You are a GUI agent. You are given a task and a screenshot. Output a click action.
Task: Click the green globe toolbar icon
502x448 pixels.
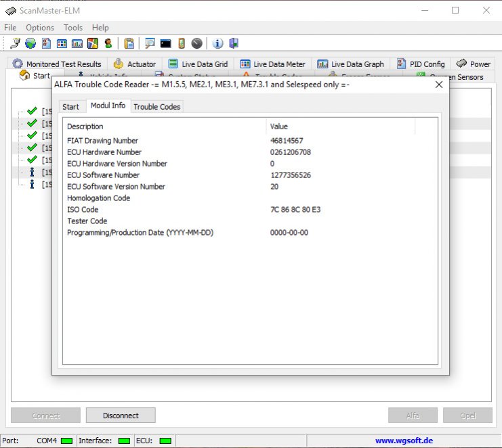pyautogui.click(x=30, y=43)
